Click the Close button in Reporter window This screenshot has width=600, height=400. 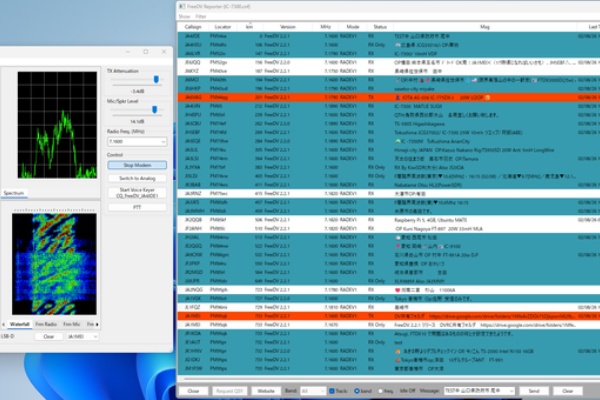click(x=193, y=391)
